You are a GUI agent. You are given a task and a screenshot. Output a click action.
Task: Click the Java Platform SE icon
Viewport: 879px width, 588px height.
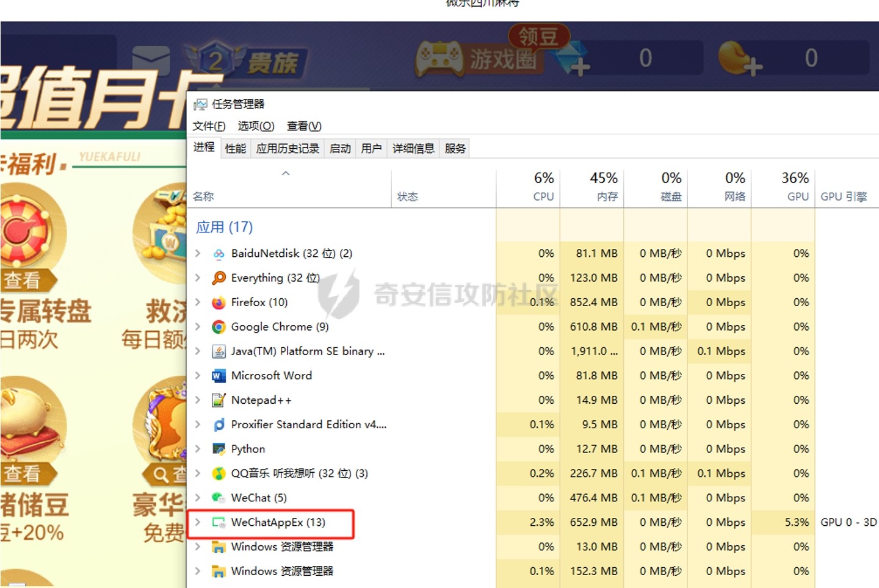tap(218, 351)
